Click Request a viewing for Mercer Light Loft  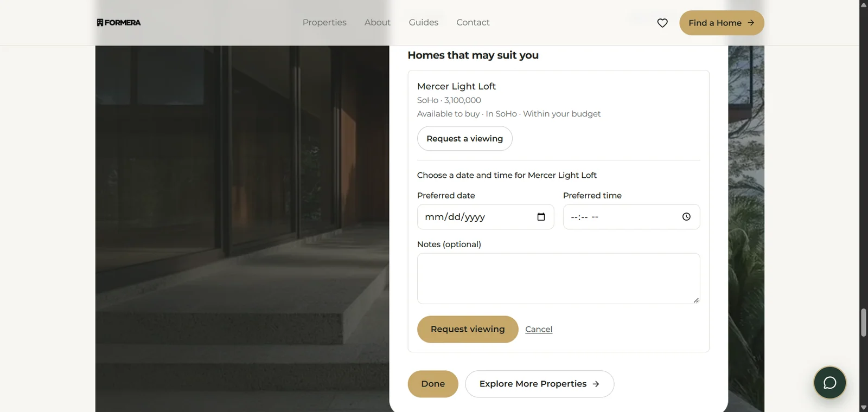(x=465, y=139)
